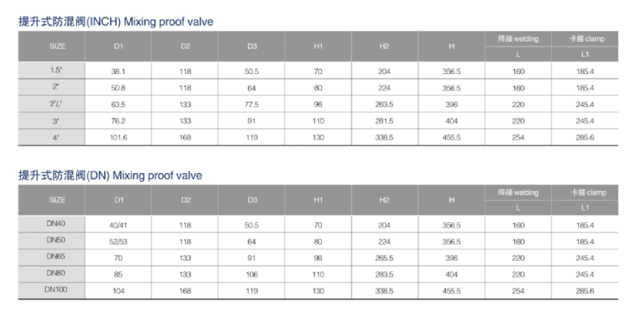Image resolution: width=644 pixels, height=312 pixels.
Task: Click the H2 header in DN table
Action: click(x=384, y=200)
